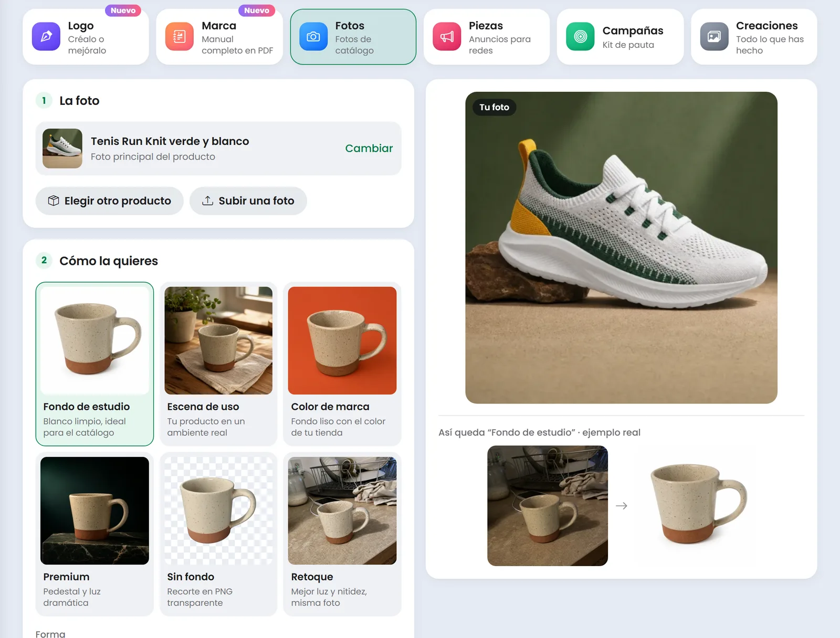Click the after example studio mug image
The image size is (840, 638).
695,506
